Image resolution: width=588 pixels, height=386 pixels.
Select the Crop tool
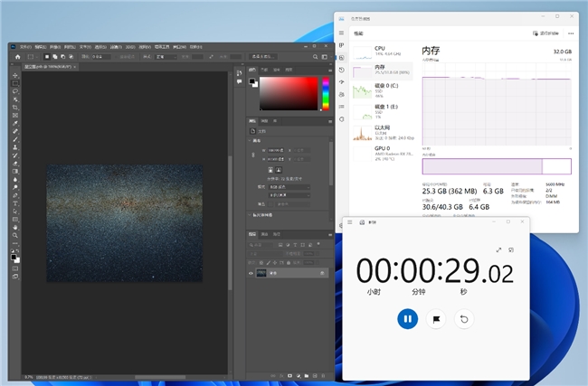pos(15,108)
